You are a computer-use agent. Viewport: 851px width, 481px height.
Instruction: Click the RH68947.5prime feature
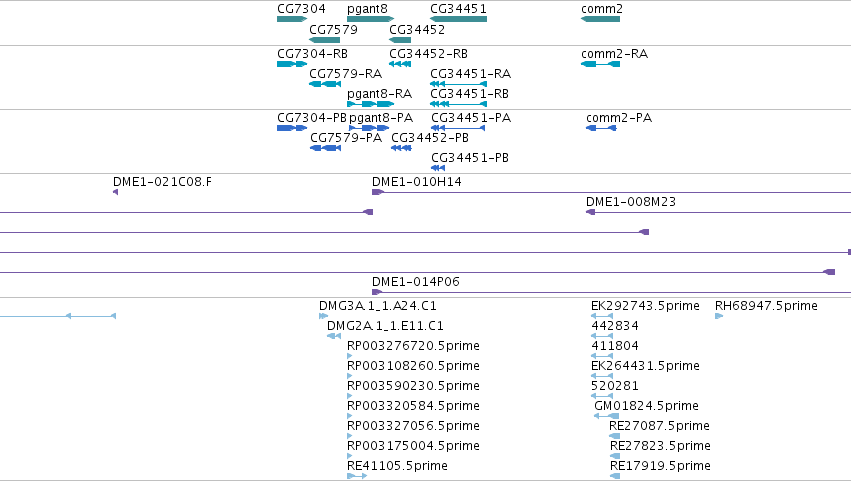coord(719,316)
